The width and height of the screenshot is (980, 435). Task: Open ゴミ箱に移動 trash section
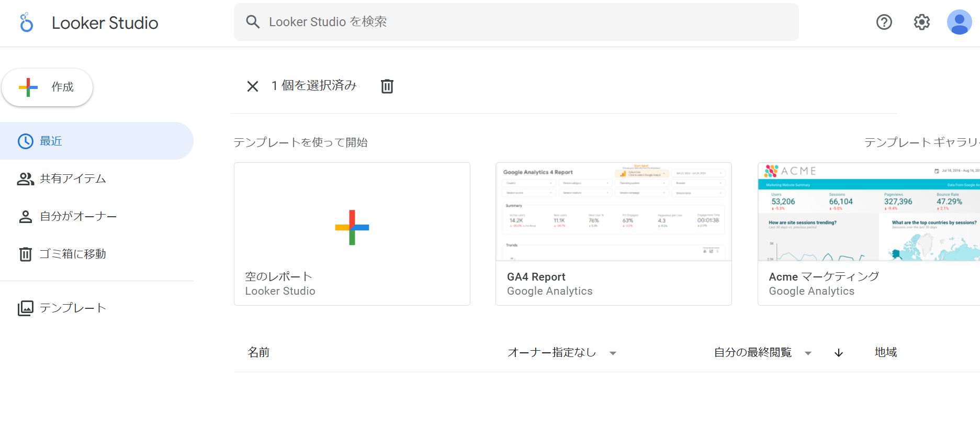tap(73, 254)
